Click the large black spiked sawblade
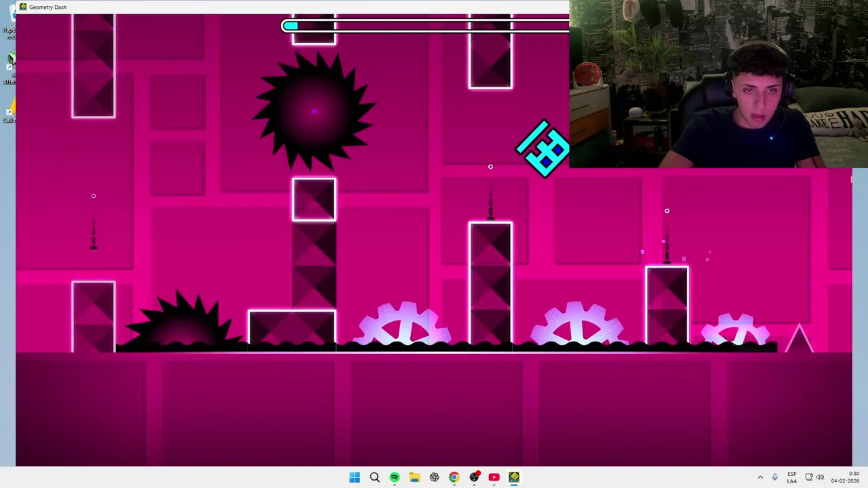Image resolution: width=868 pixels, height=488 pixels. click(314, 110)
